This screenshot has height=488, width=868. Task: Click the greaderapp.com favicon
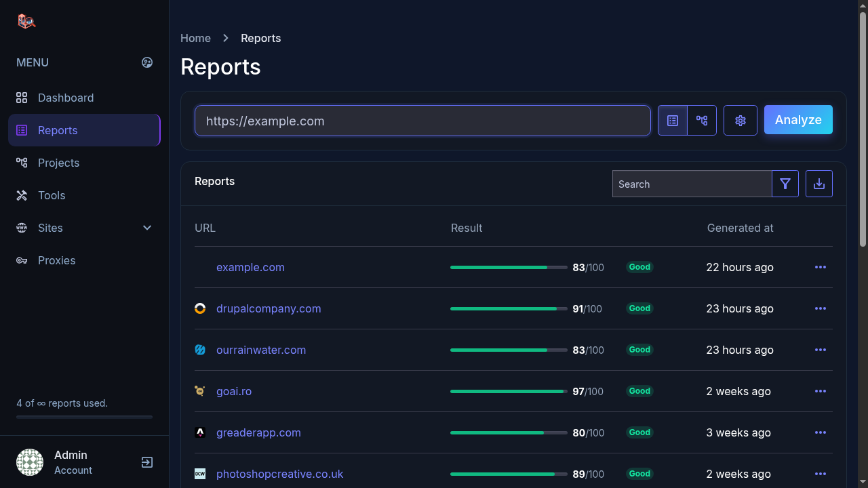tap(200, 432)
